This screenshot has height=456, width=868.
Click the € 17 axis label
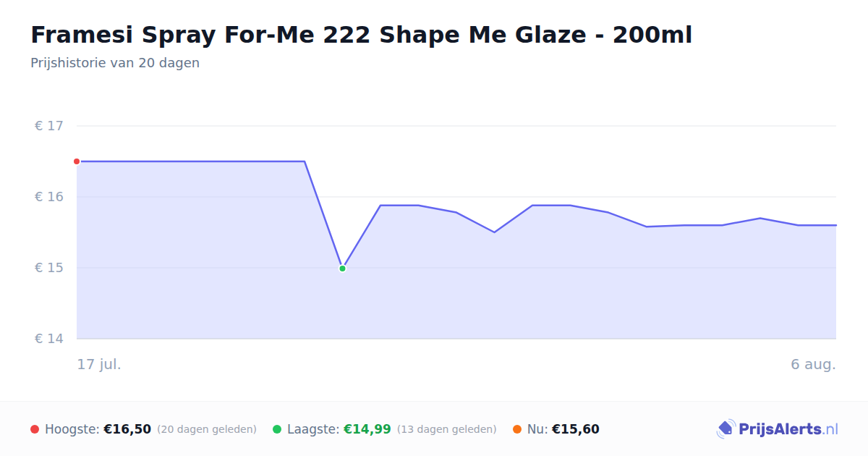[x=49, y=126]
